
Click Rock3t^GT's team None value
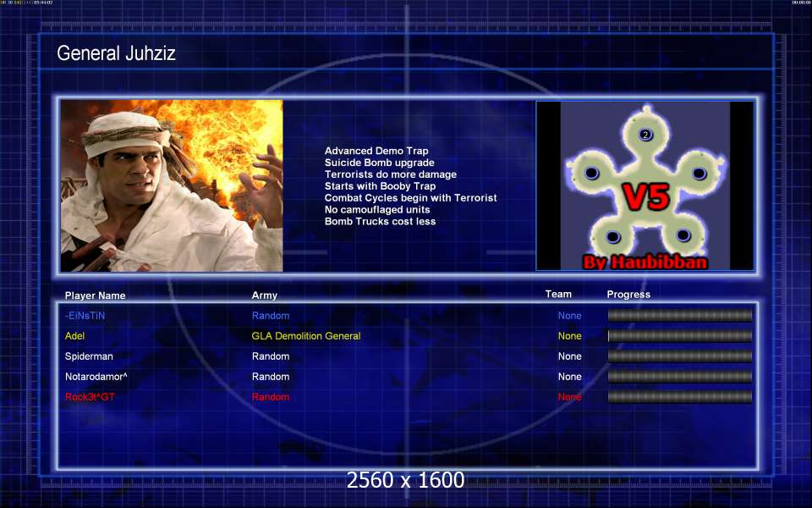[x=569, y=397]
